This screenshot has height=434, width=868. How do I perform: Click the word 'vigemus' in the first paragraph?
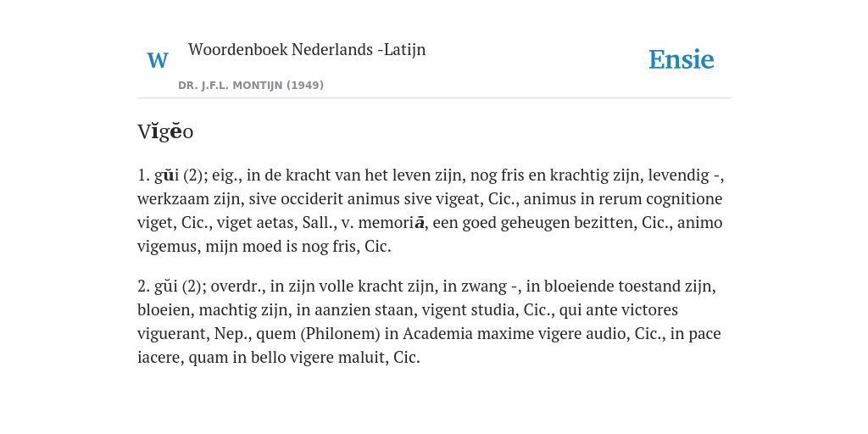[169, 247]
